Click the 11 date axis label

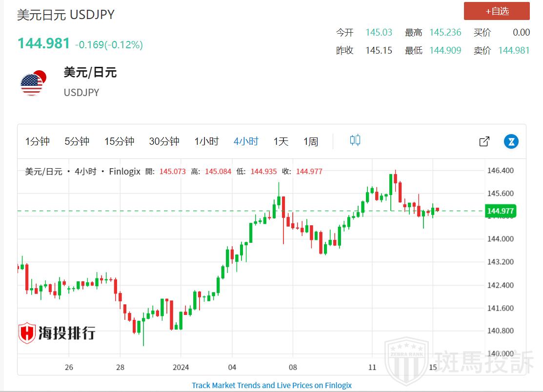(372, 368)
